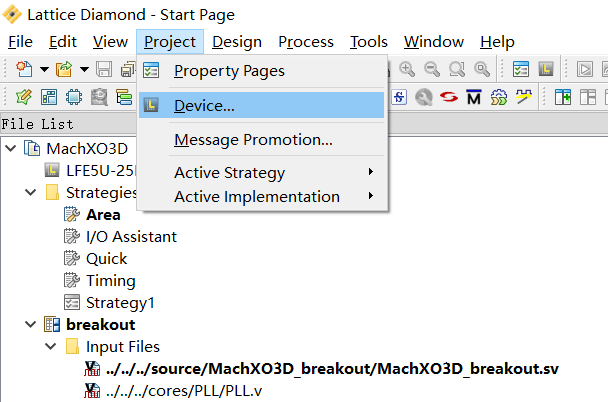608x402 pixels.
Task: Open the New project dropdown arrow
Action: tap(45, 70)
